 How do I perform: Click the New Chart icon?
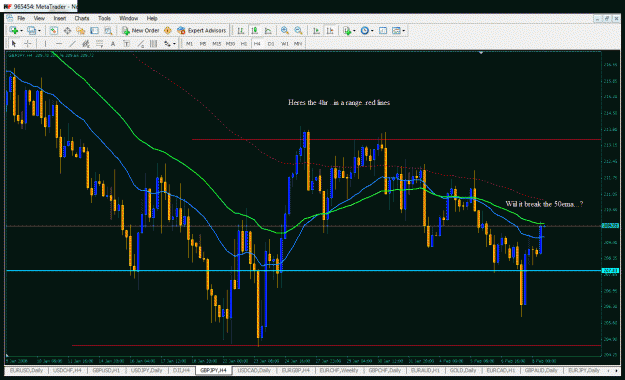point(13,31)
